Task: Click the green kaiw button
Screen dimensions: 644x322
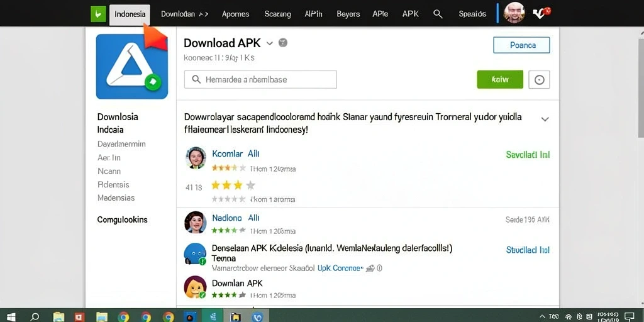Action: coord(500,80)
